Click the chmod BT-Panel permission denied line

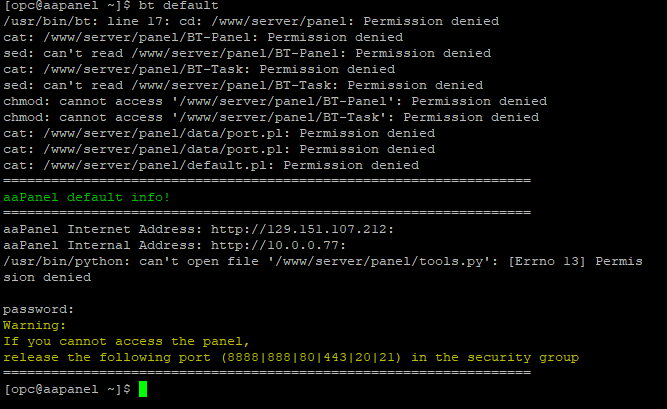(275, 101)
